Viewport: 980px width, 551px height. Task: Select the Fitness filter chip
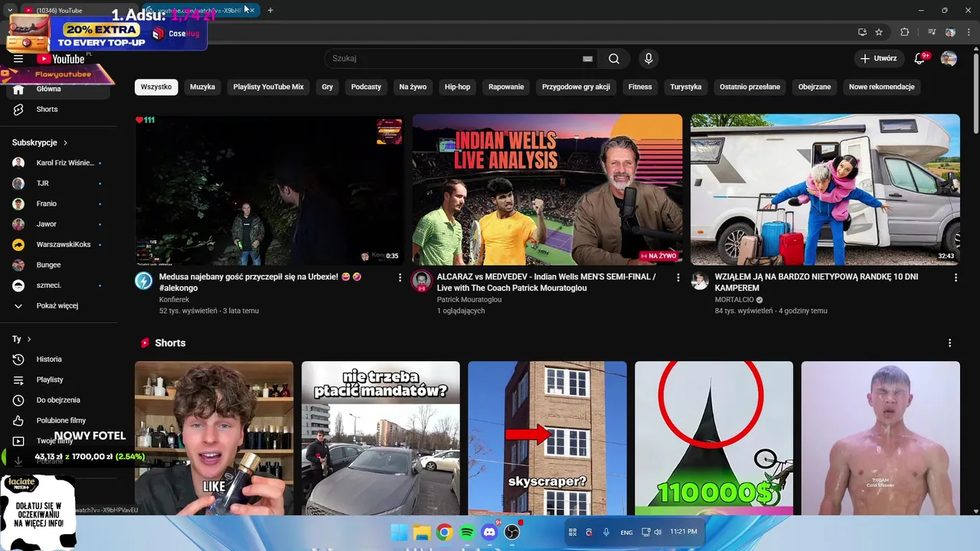[640, 87]
